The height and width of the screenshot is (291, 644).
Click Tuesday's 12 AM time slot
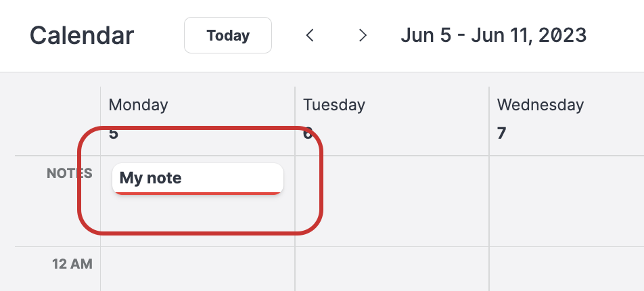pos(392,269)
